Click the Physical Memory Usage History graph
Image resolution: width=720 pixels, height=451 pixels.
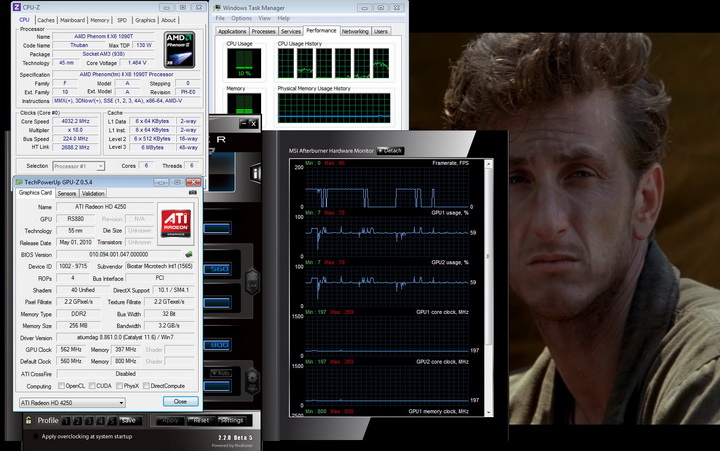pos(334,108)
